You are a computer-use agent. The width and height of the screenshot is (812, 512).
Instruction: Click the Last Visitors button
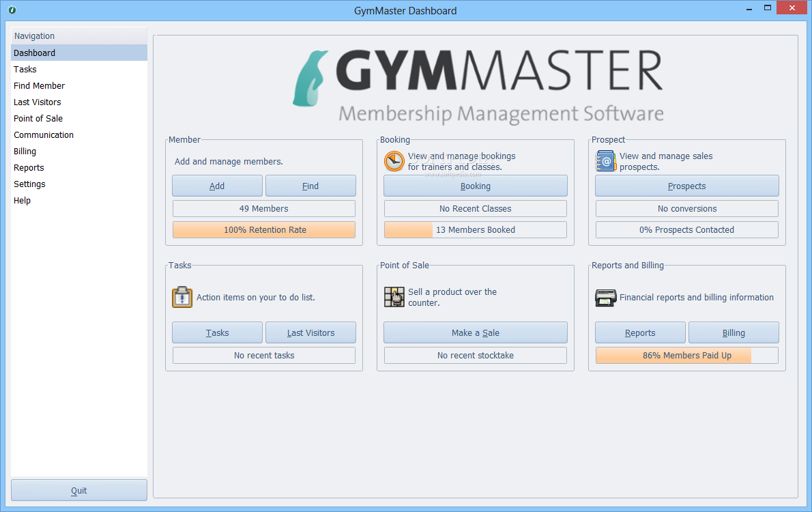310,332
